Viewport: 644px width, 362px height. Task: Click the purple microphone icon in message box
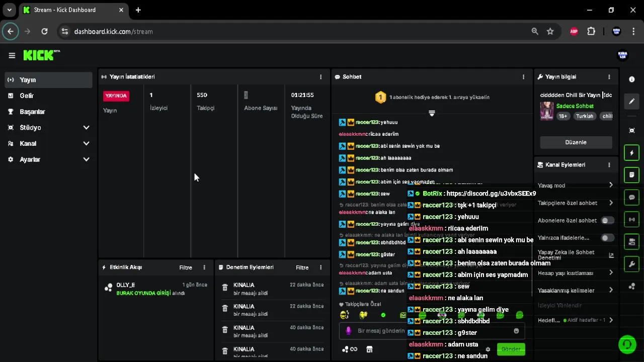tap(348, 331)
